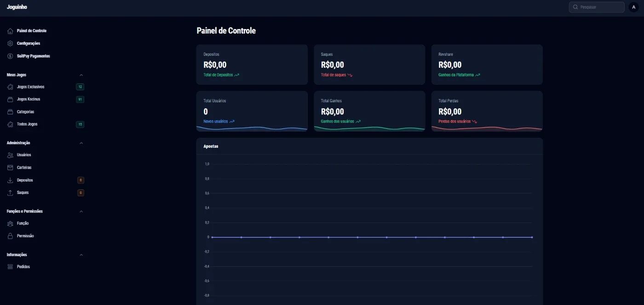Collapse the Administração section chevron
Screen dimensions: 644x305
point(81,143)
